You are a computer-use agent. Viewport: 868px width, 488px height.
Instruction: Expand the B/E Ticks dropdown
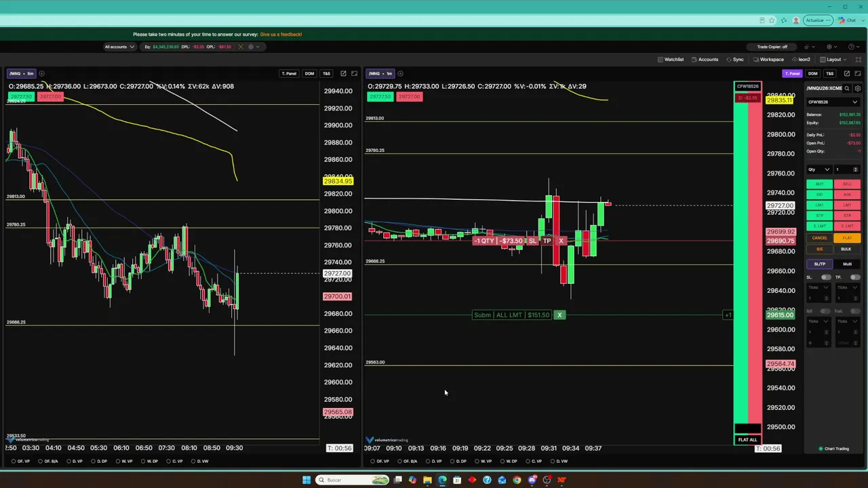pos(818,321)
